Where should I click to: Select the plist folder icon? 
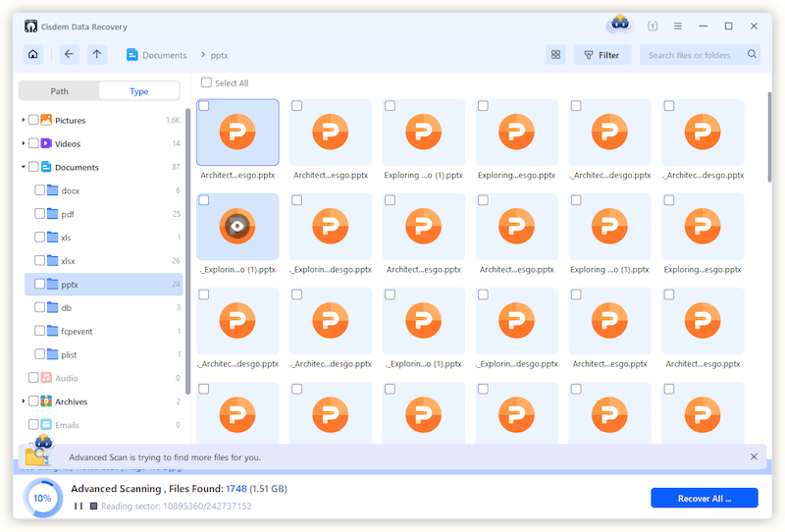click(x=53, y=354)
